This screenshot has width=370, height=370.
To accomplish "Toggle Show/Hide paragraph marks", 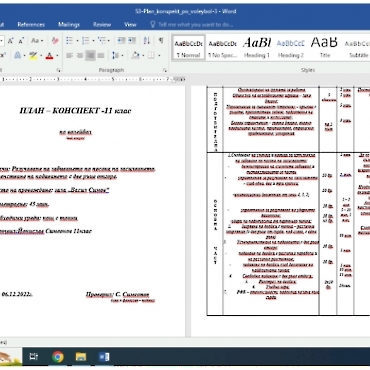I will (161, 41).
